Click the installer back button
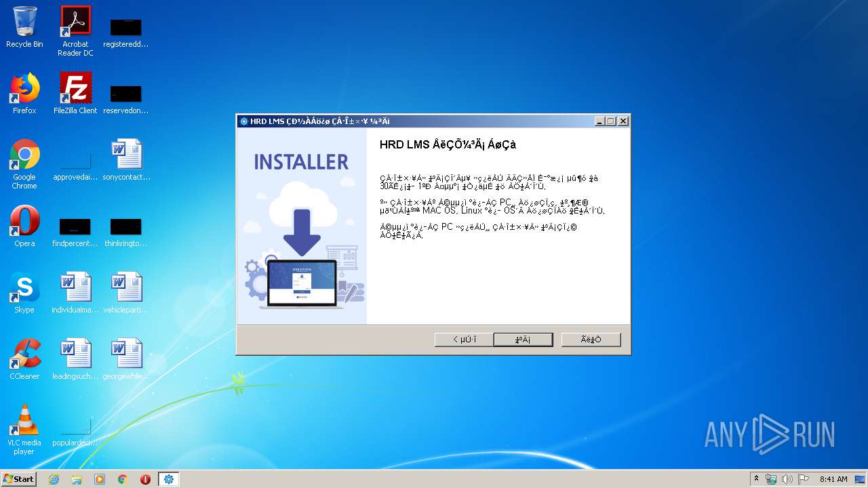868x488 pixels. [465, 340]
